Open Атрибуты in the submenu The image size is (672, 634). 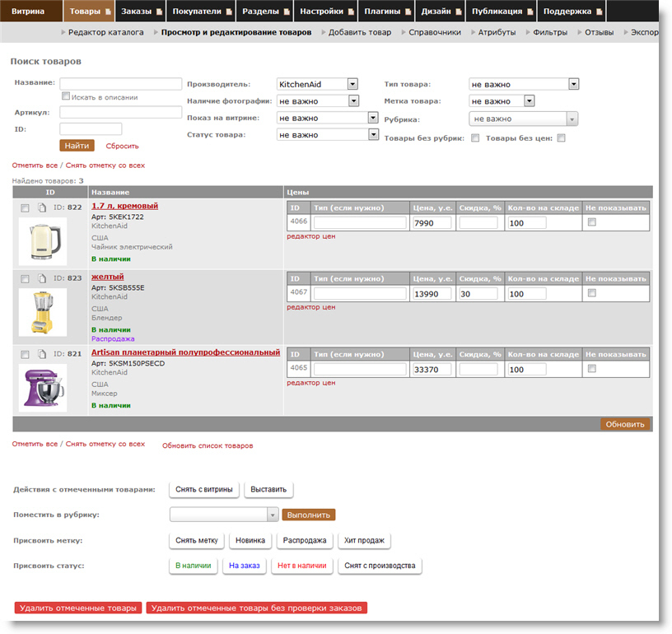(x=497, y=32)
